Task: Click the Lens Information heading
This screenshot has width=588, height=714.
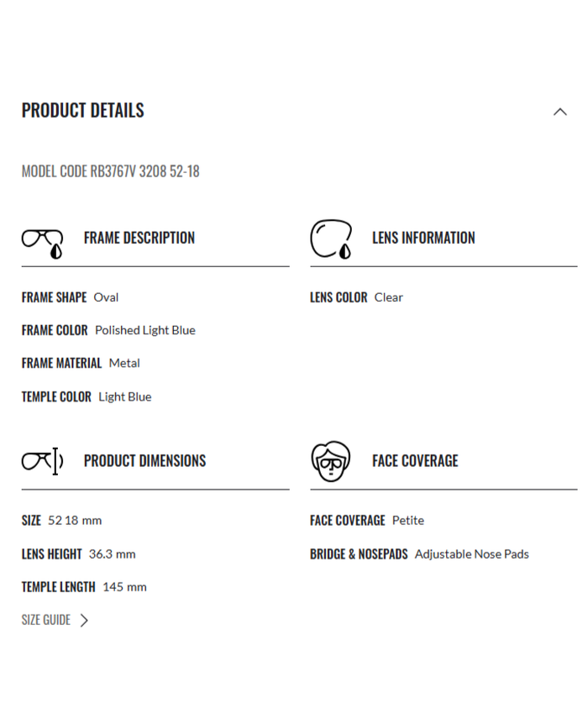Action: 423,238
